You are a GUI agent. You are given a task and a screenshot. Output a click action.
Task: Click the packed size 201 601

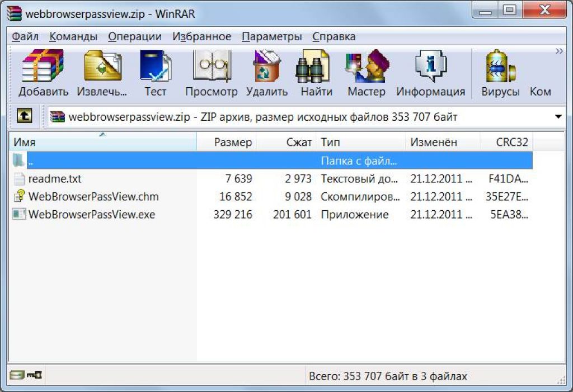[292, 214]
